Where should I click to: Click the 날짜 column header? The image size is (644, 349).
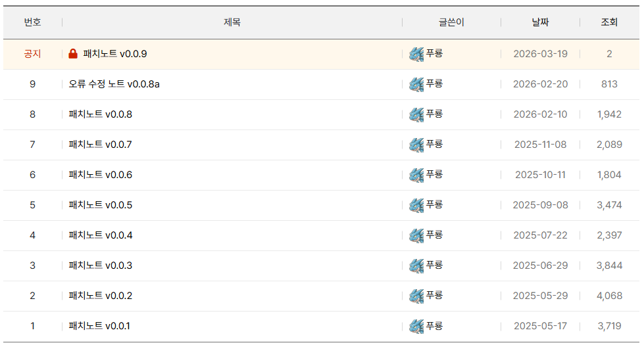coord(540,22)
